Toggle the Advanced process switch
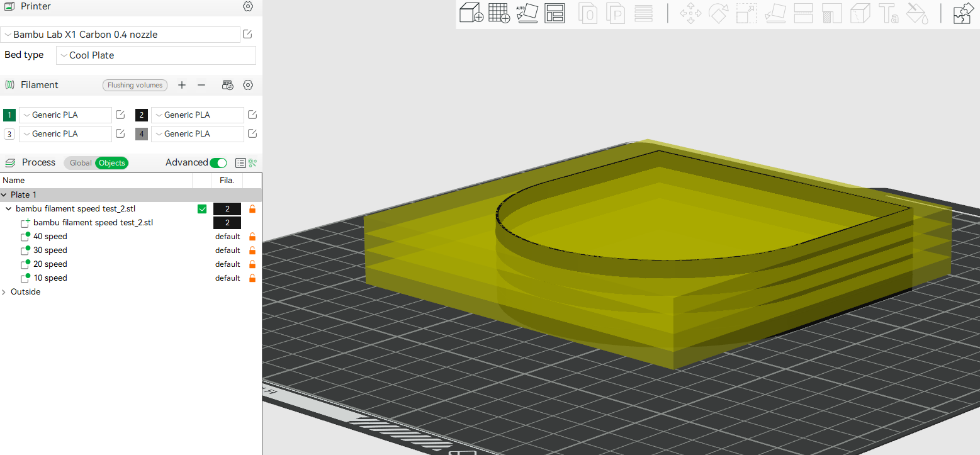This screenshot has width=980, height=455. point(218,162)
